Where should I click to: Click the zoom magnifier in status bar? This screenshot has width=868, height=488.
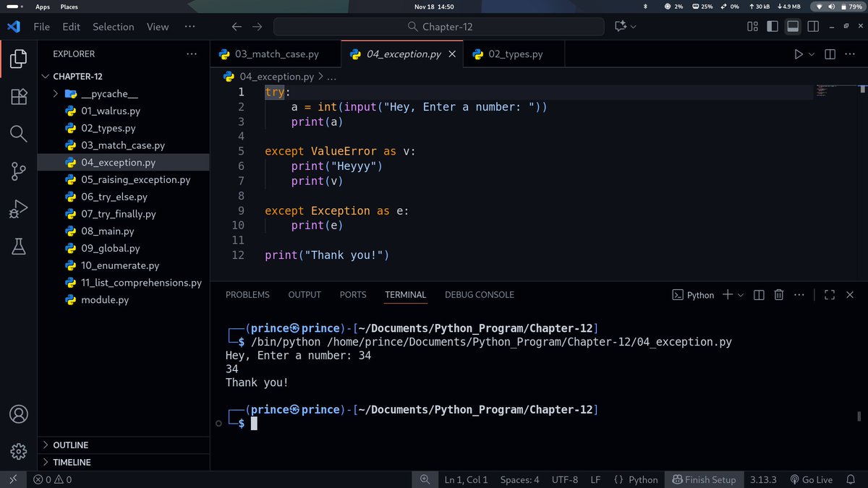tap(425, 479)
